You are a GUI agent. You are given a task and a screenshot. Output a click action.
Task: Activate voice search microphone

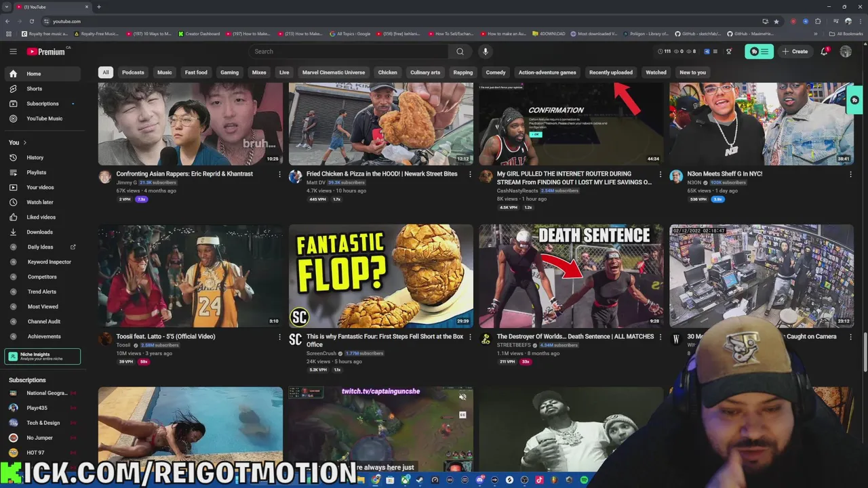coord(485,52)
